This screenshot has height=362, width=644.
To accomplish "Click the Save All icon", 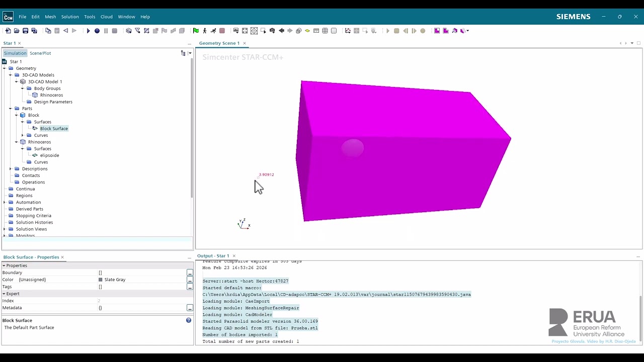I will tap(34, 31).
